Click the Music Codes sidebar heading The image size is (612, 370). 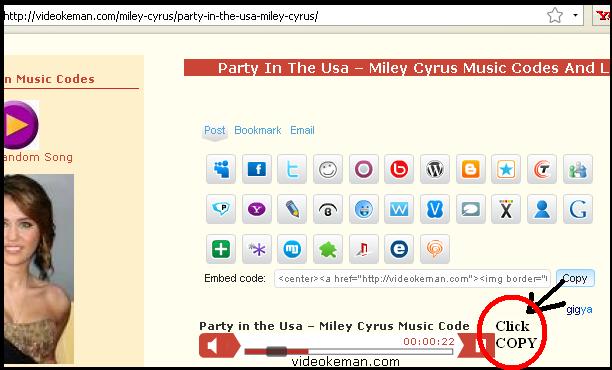50,79
